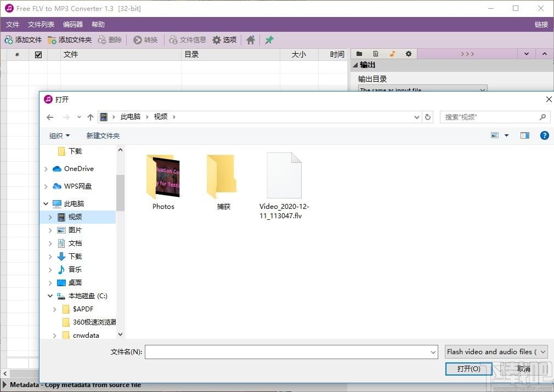Image resolution: width=554 pixels, height=392 pixels.
Task: Select 视频 in the navigation tree
Action: click(75, 217)
